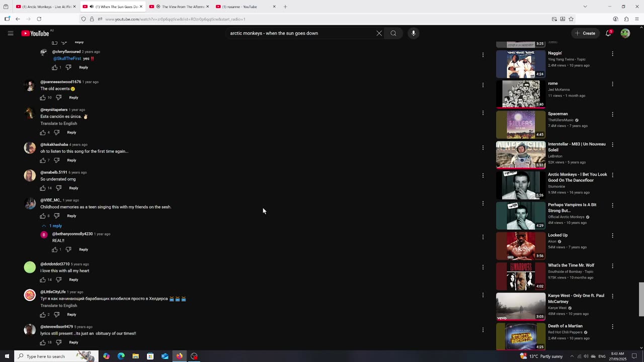This screenshot has height=362, width=644.
Task: Reply to @tokakhashaba's comment
Action: [71, 160]
